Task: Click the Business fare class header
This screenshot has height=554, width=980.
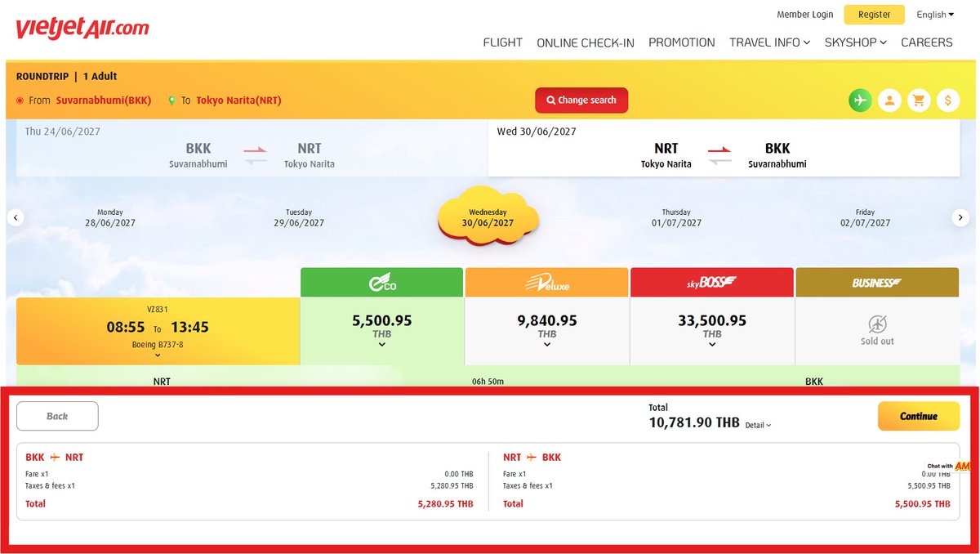Action: [877, 282]
